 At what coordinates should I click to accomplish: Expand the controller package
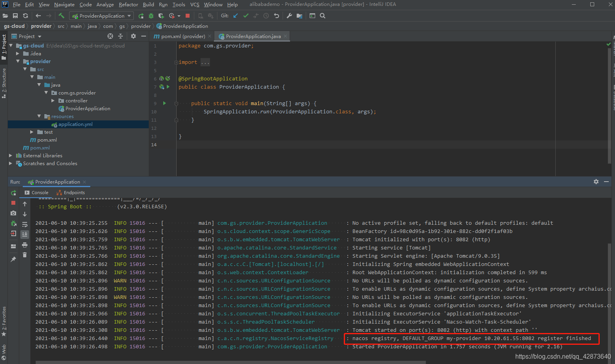click(53, 101)
